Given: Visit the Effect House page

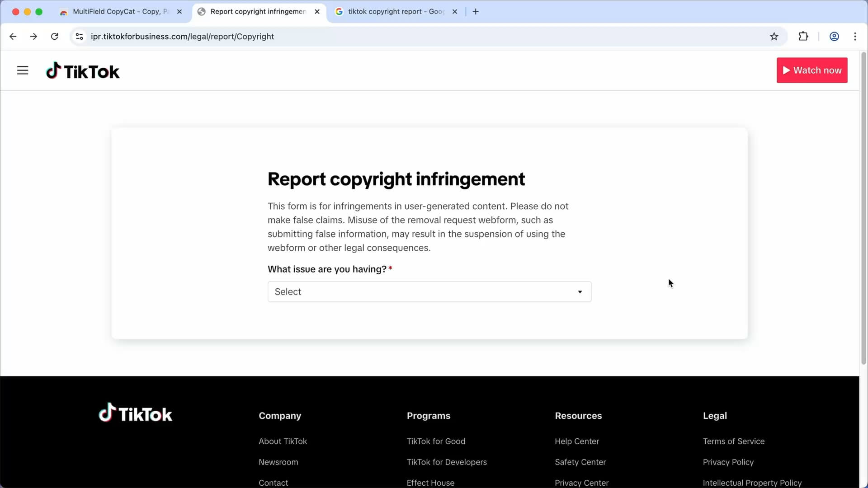Looking at the screenshot, I should [430, 483].
